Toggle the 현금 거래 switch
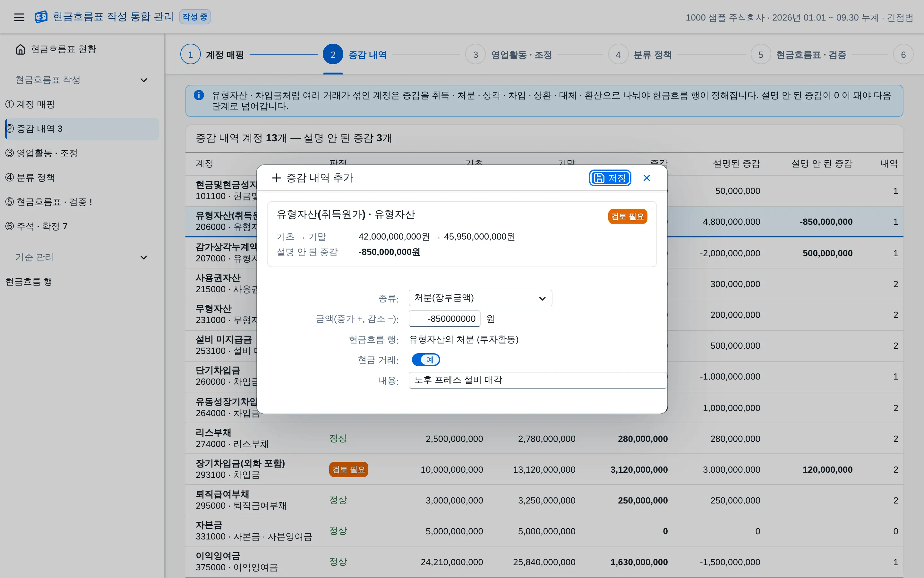Image resolution: width=924 pixels, height=578 pixels. pyautogui.click(x=426, y=360)
